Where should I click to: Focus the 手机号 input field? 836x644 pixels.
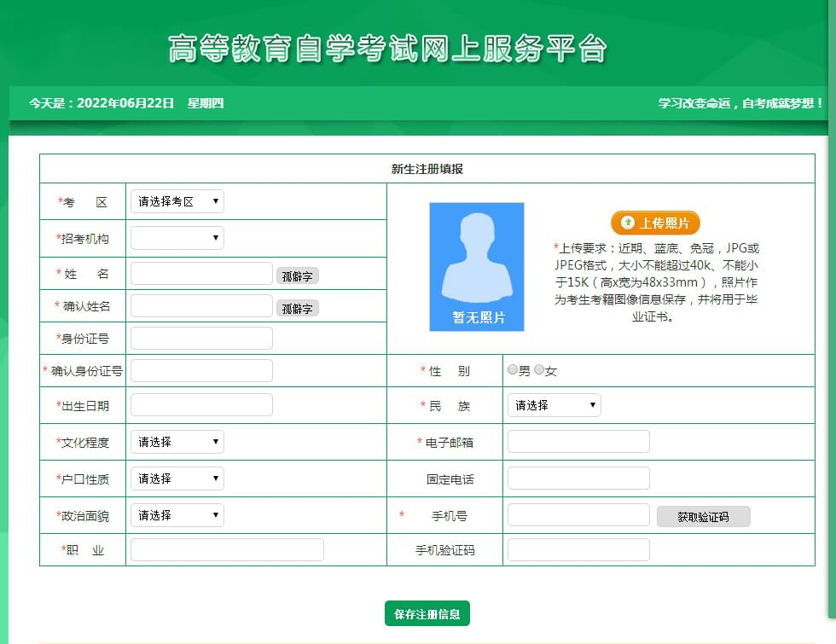coord(578,515)
